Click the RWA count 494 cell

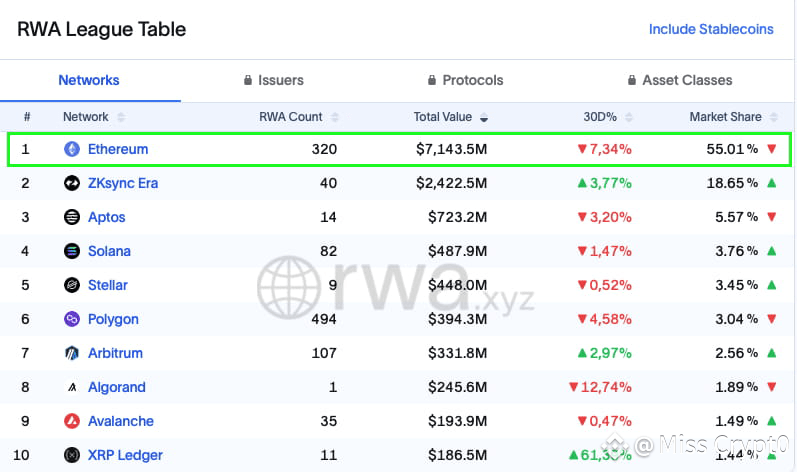coord(324,319)
